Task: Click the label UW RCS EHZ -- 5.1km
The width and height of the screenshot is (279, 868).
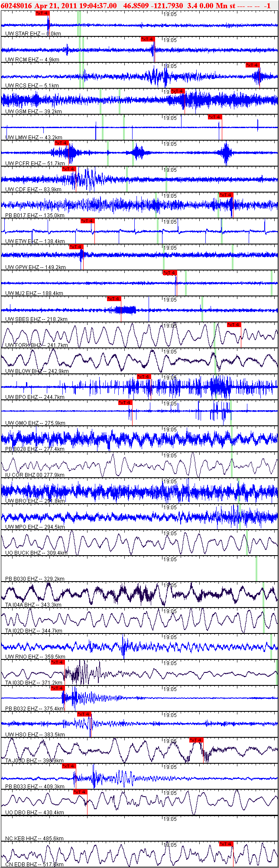Action: pyautogui.click(x=32, y=86)
